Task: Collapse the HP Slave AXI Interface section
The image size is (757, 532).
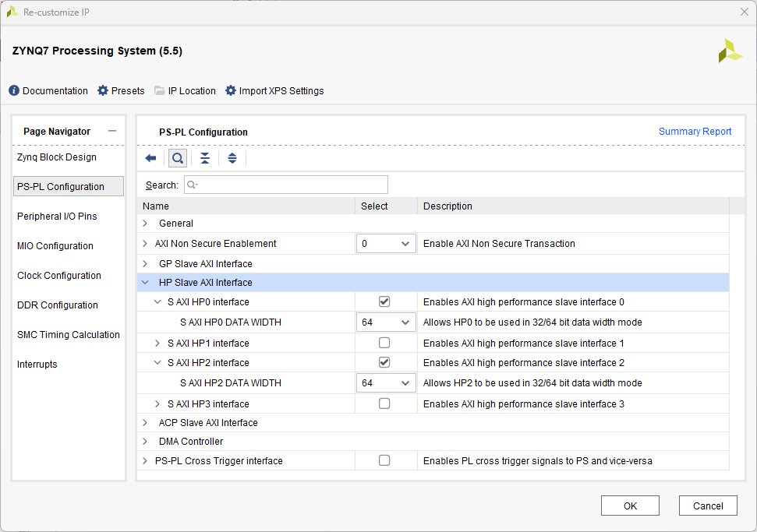Action: (x=145, y=283)
